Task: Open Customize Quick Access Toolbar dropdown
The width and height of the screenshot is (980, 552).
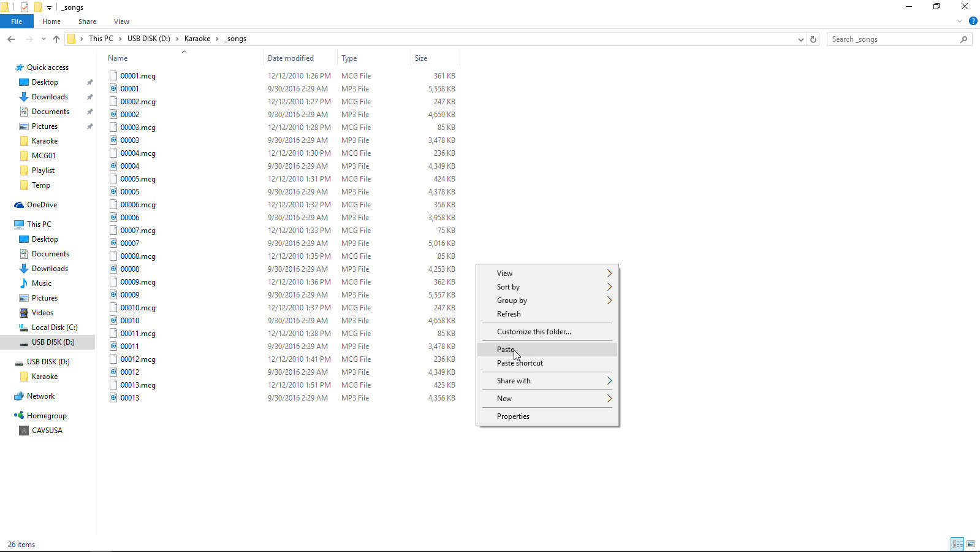Action: click(x=49, y=8)
